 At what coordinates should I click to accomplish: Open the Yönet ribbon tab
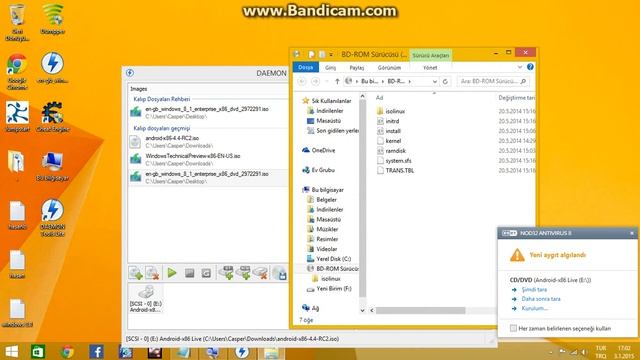tap(430, 67)
